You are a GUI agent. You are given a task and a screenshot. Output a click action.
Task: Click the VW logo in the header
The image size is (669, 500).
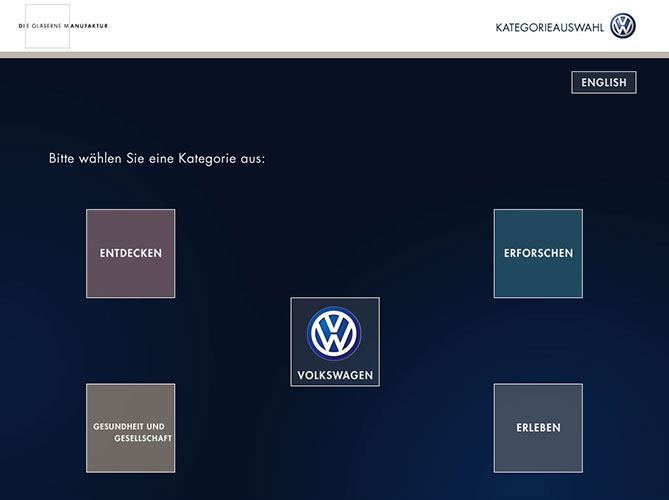pyautogui.click(x=623, y=26)
